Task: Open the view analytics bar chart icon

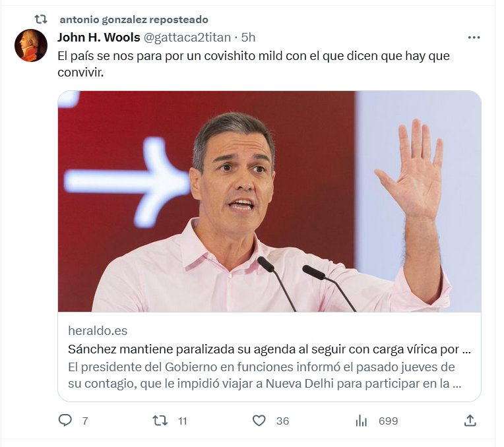Action: pos(362,421)
